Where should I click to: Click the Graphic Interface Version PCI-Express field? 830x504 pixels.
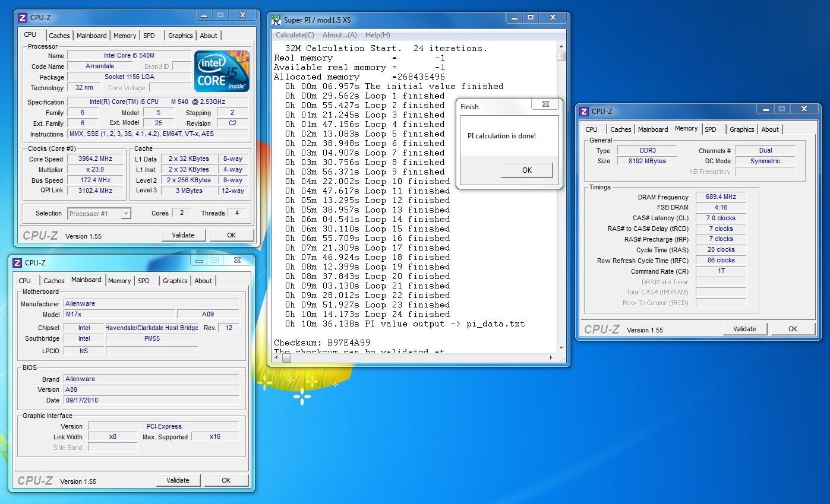point(163,426)
